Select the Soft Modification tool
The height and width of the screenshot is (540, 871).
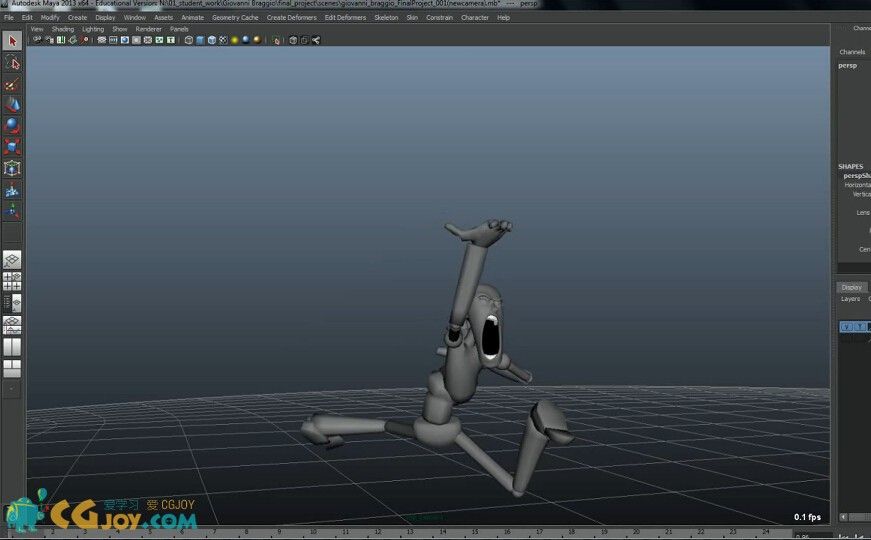click(x=12, y=189)
